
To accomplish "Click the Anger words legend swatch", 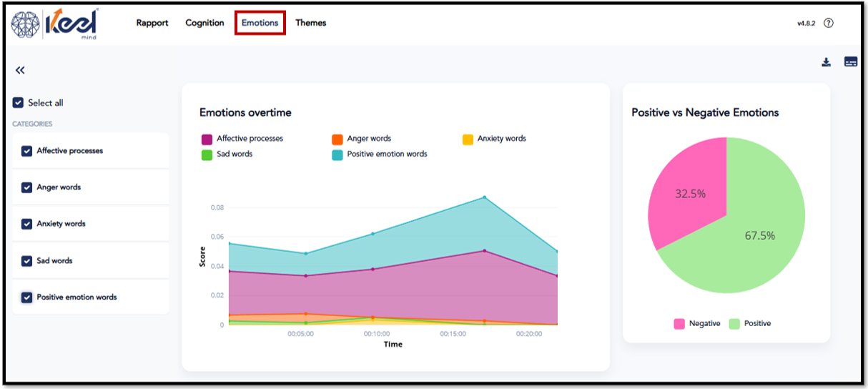I will (337, 139).
